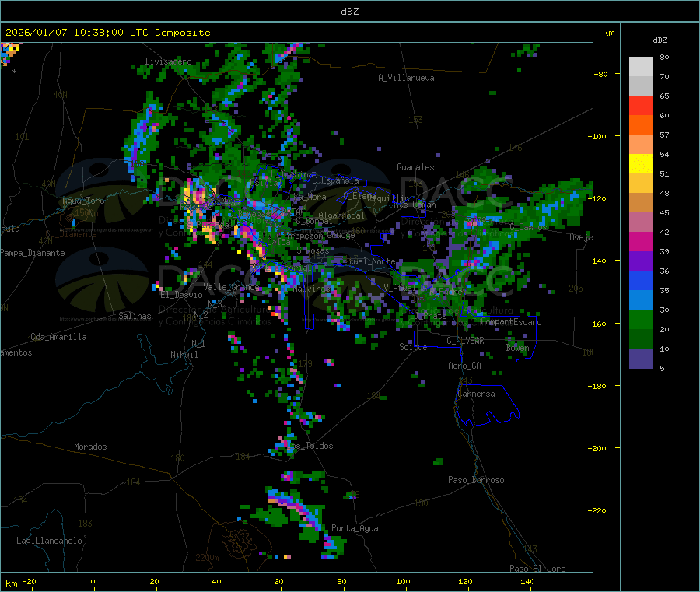This screenshot has width=700, height=592.
Task: Click the Nihuil place label
Action: click(x=184, y=355)
